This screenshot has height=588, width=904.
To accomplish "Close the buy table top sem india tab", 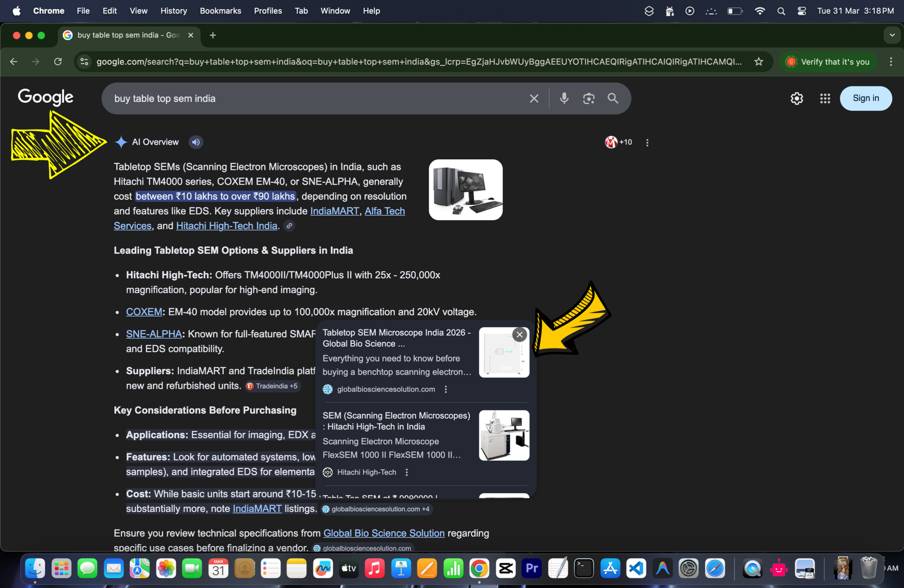I will coord(190,35).
